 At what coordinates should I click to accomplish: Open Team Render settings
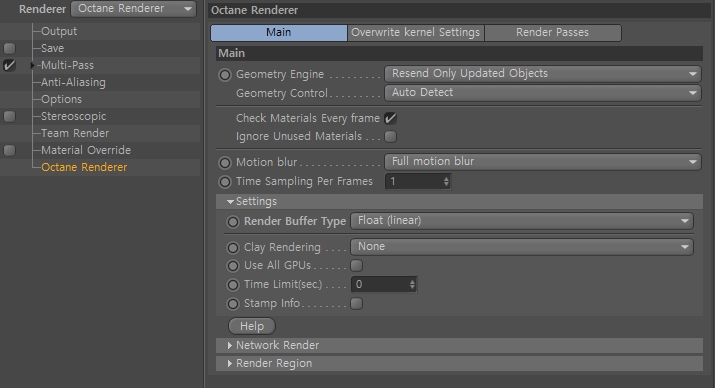(x=75, y=133)
